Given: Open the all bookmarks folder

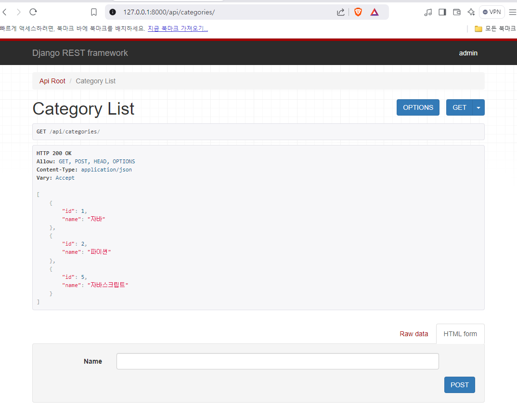Looking at the screenshot, I should (495, 29).
